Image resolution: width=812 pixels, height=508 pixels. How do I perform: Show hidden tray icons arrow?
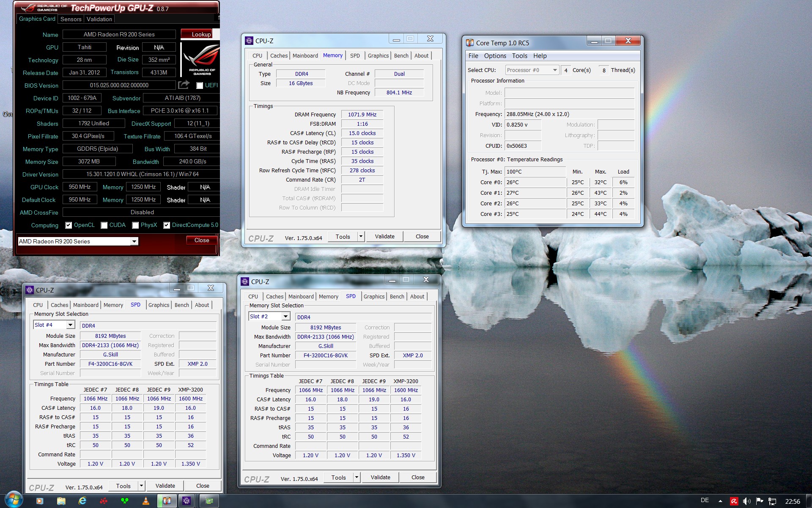720,501
